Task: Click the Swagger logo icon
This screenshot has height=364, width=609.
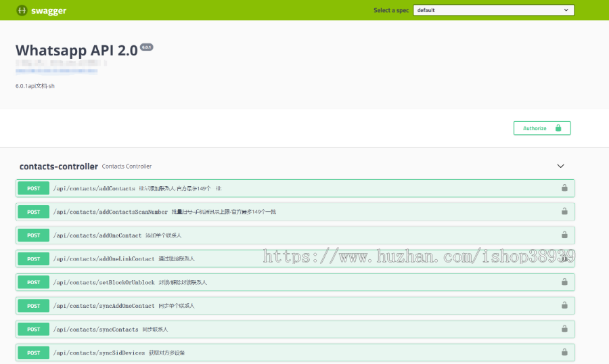Action: (22, 11)
